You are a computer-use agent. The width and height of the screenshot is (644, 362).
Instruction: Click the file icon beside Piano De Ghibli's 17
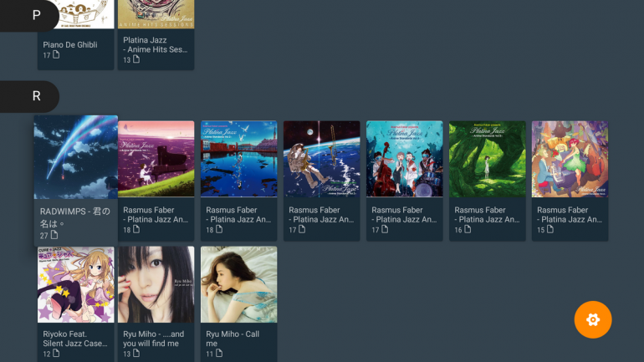click(x=56, y=55)
